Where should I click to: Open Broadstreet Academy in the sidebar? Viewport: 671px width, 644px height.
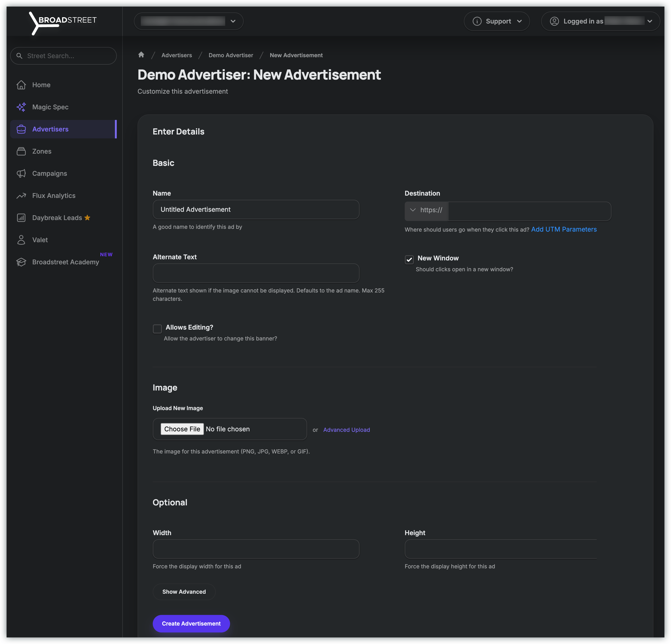[63, 262]
